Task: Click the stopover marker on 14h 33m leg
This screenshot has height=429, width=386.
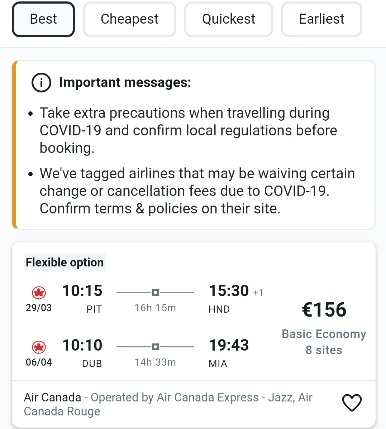Action: click(x=155, y=347)
